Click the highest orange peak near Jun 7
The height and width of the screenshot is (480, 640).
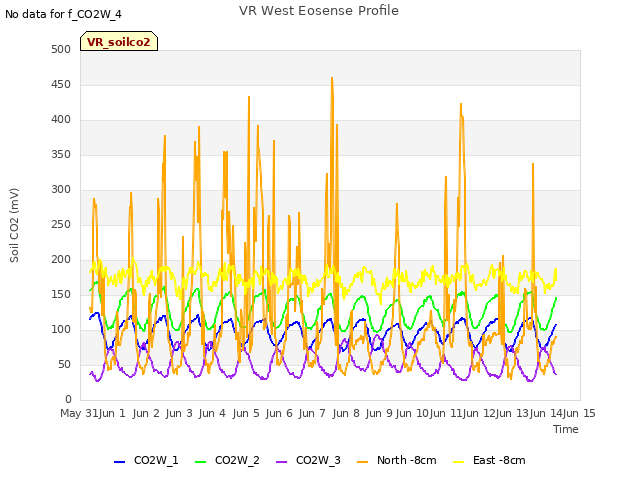(x=332, y=78)
